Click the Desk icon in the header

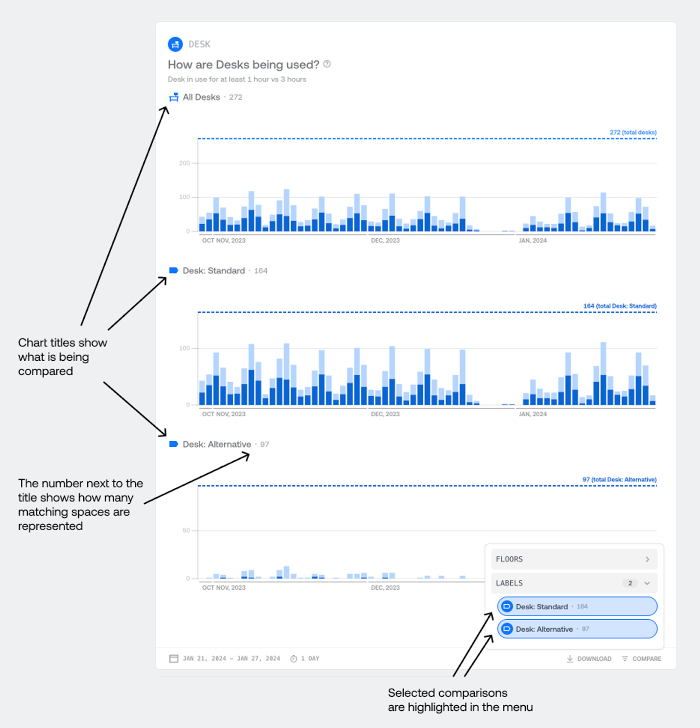point(175,44)
